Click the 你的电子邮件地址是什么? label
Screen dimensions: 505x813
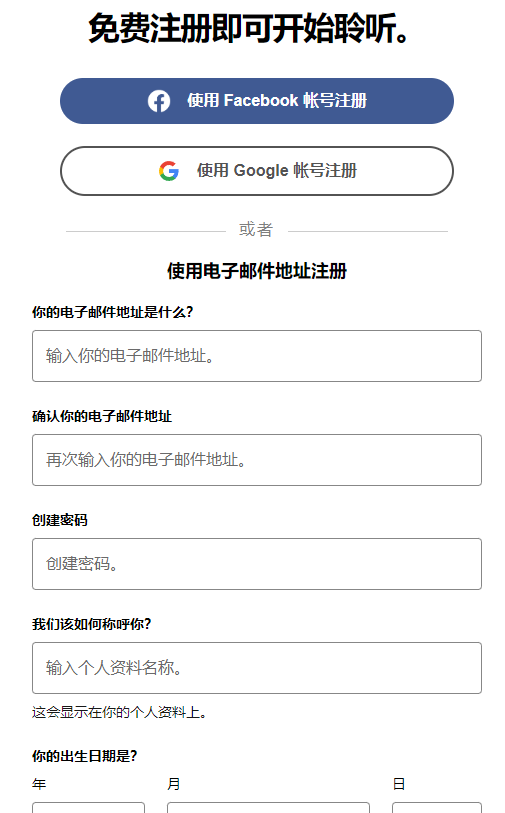click(113, 312)
